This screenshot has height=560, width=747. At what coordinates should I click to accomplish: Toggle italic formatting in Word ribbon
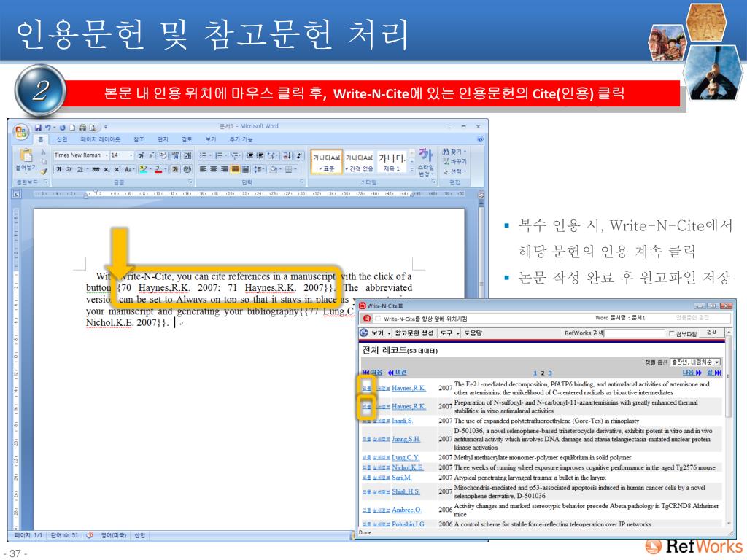(x=69, y=169)
